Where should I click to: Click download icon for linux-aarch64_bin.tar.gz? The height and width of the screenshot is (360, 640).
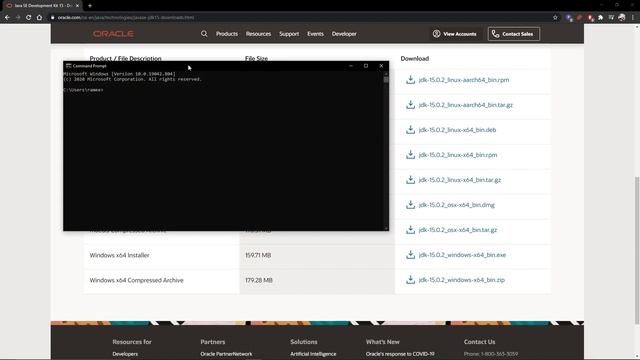(x=410, y=104)
